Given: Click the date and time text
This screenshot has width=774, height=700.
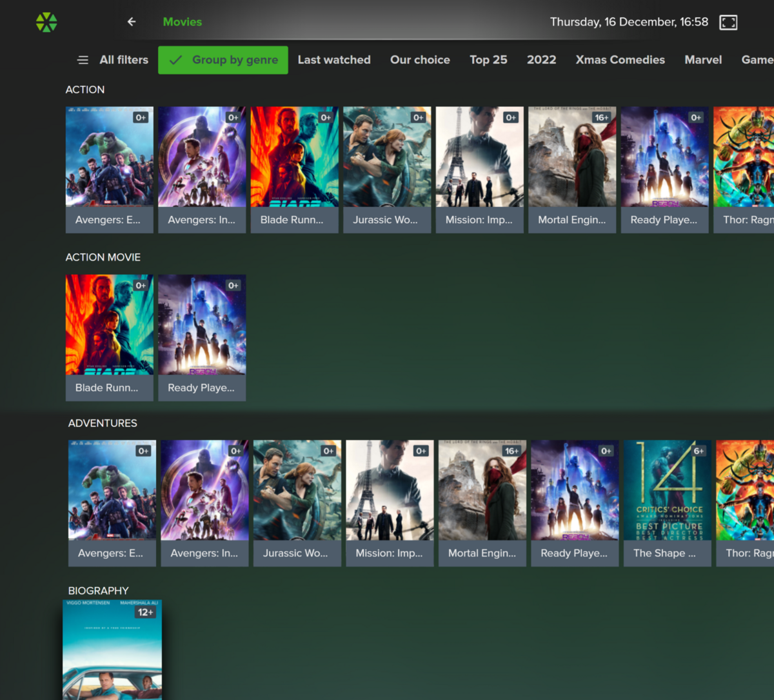Looking at the screenshot, I should pos(629,22).
